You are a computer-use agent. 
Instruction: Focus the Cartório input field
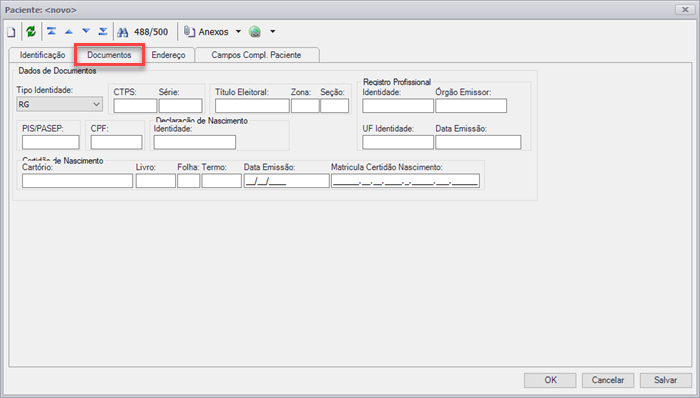[78, 181]
